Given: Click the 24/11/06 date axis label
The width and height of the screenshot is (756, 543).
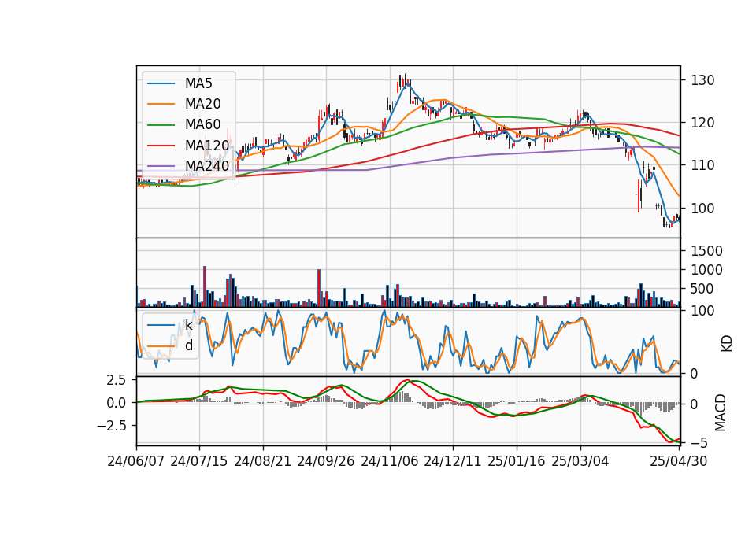Looking at the screenshot, I should tap(390, 461).
